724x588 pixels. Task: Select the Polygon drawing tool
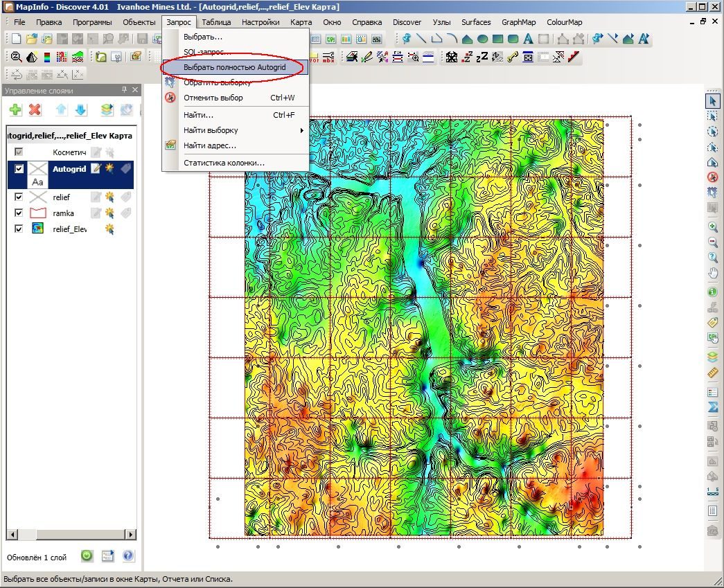[467, 39]
